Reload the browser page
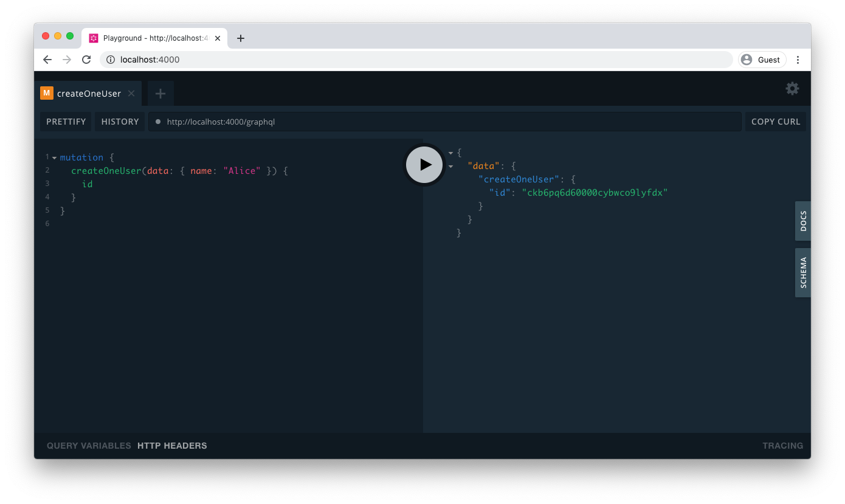The width and height of the screenshot is (845, 504). coord(86,60)
